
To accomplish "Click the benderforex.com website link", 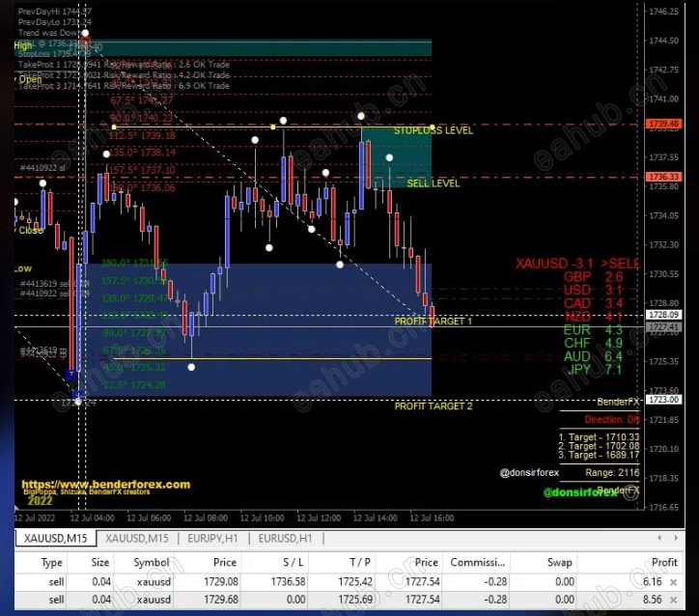I will click(106, 485).
